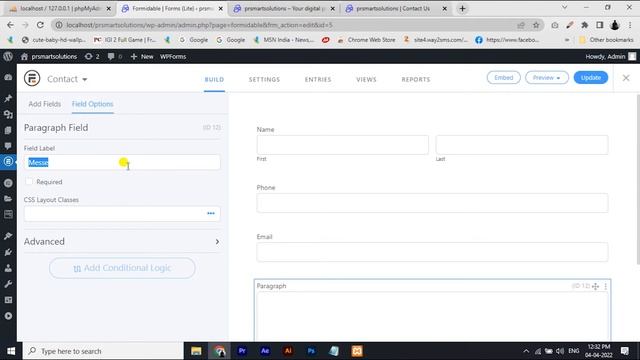Open the Preview dropdown
Viewport: 640px width, 360px height.
point(547,78)
